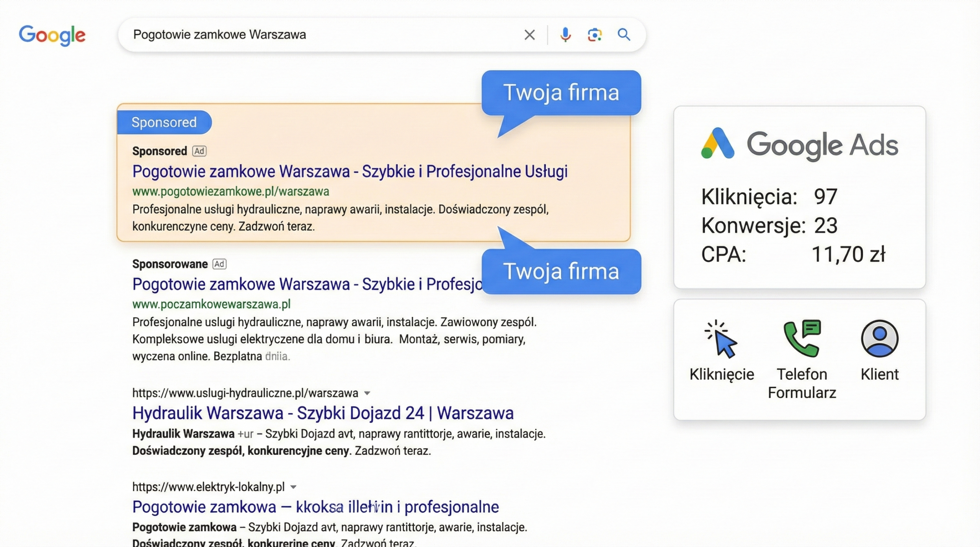Click the upper Twoja firma callout bubble
Image resolution: width=980 pixels, height=547 pixels.
click(562, 92)
